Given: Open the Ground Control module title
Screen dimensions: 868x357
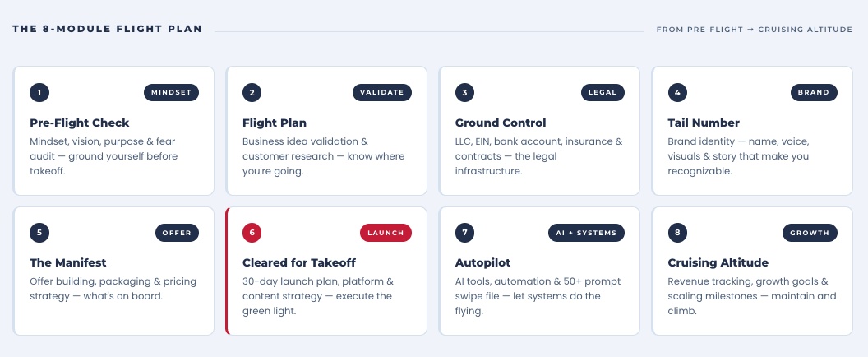Looking at the screenshot, I should [501, 123].
